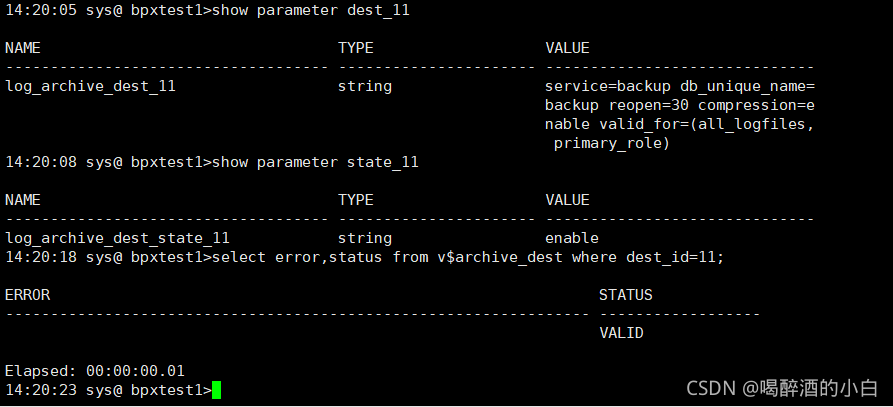Click the green terminal cursor block
The height and width of the screenshot is (407, 893).
(x=216, y=390)
